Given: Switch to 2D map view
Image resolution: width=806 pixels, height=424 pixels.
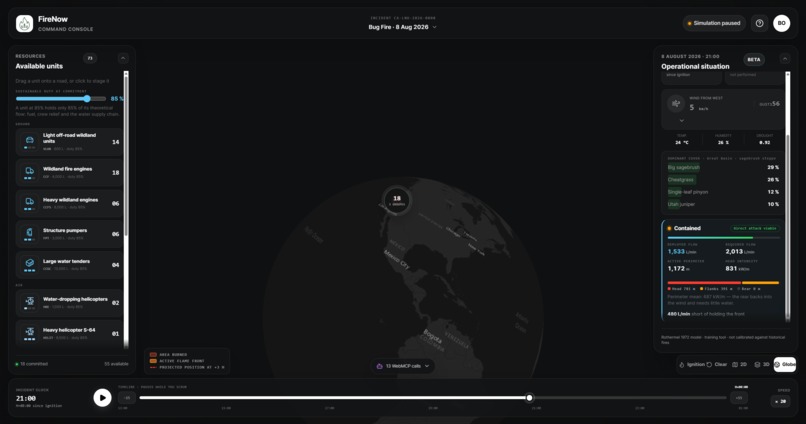Looking at the screenshot, I should (740, 364).
